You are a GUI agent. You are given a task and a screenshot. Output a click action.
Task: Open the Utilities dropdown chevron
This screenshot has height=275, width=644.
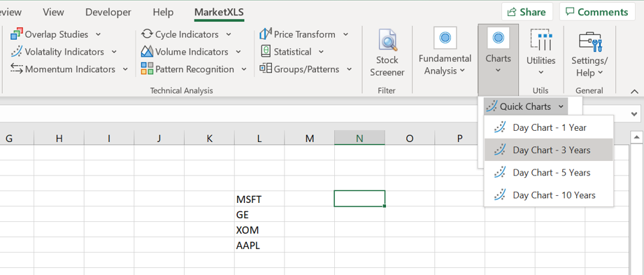(x=541, y=72)
